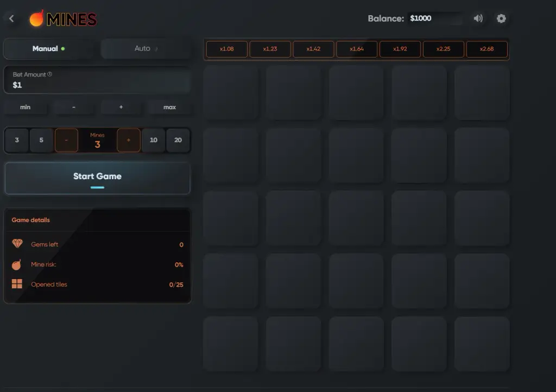Select the x2.68 multiplier chip
Viewport: 556px width, 392px height.
click(486, 49)
